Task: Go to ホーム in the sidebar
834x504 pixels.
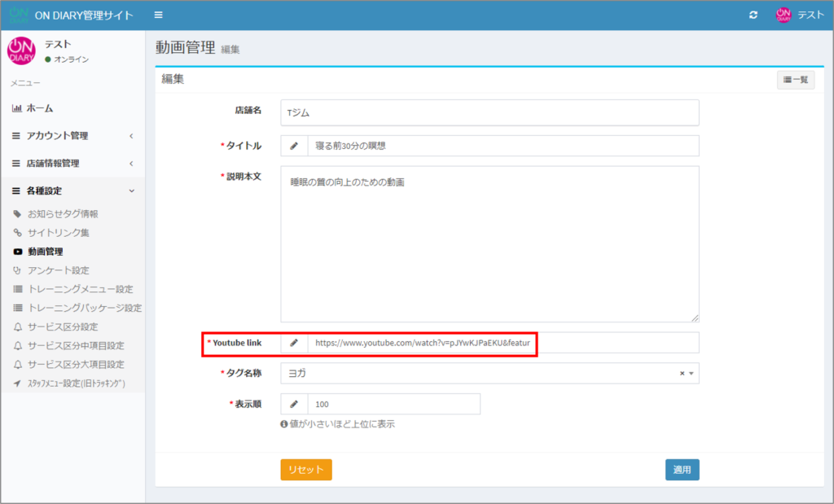Action: coord(40,108)
